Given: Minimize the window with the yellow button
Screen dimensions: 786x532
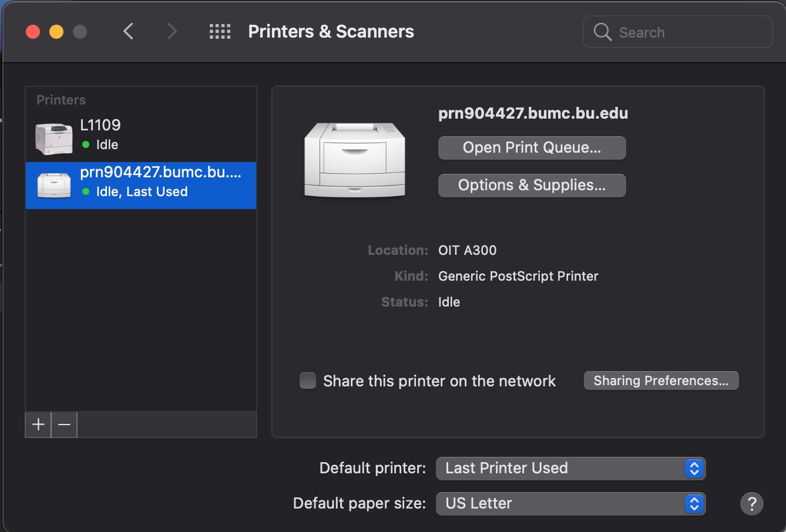Looking at the screenshot, I should [x=56, y=32].
